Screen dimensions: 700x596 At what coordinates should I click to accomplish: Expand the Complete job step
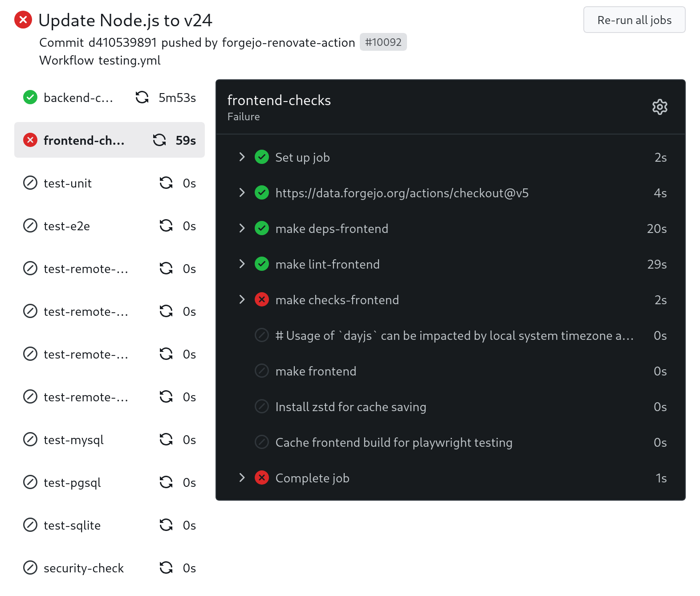(x=242, y=478)
